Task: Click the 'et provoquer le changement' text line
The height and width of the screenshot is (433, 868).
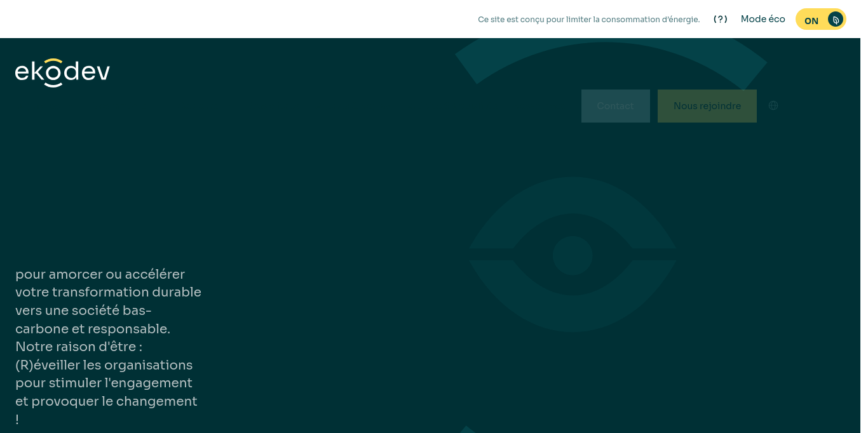Action: click(x=106, y=401)
